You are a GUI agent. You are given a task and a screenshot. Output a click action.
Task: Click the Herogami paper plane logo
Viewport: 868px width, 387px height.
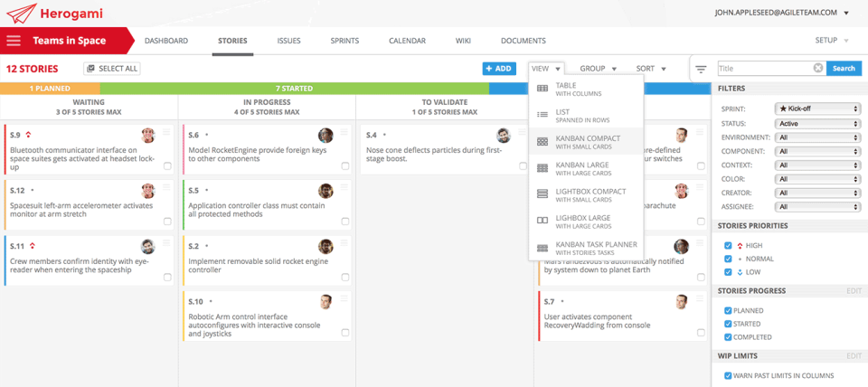(x=21, y=13)
